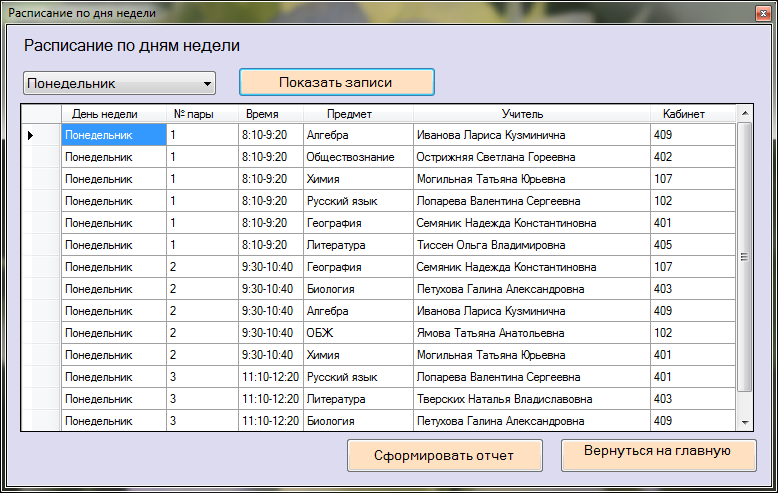778x493 pixels.
Task: Select the Биология cell in the 9:30-10:40 row
Action: (x=358, y=289)
